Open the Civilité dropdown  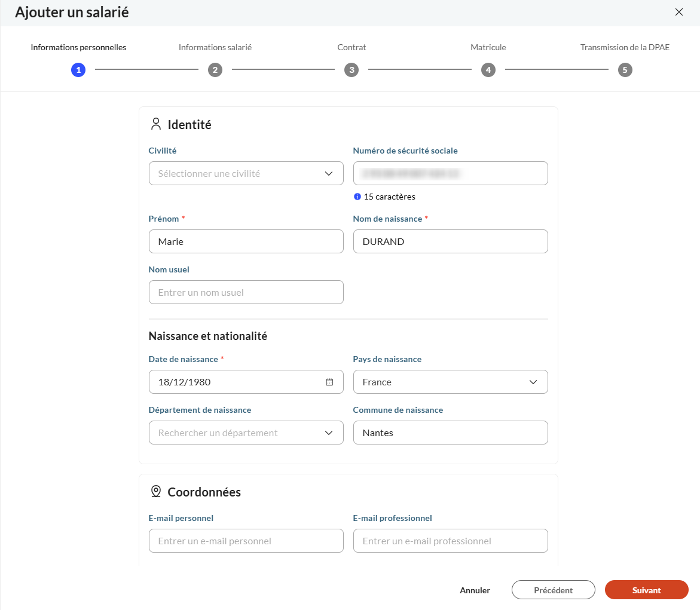pos(246,173)
